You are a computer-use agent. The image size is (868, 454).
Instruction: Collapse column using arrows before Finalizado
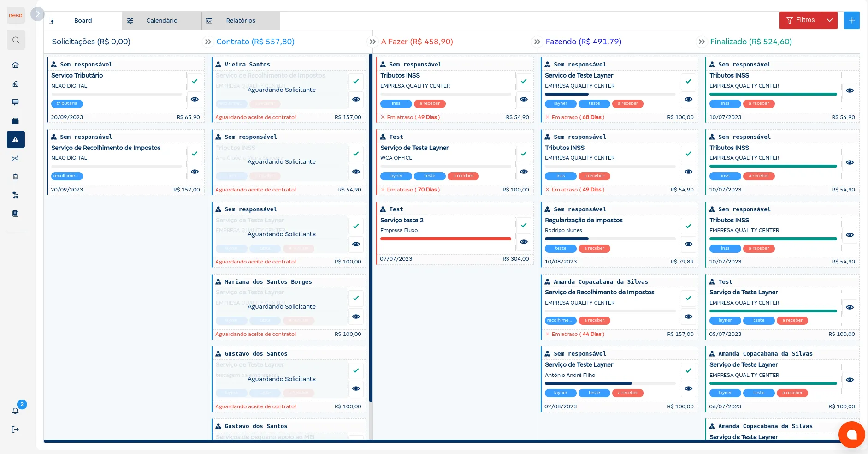[x=702, y=42]
